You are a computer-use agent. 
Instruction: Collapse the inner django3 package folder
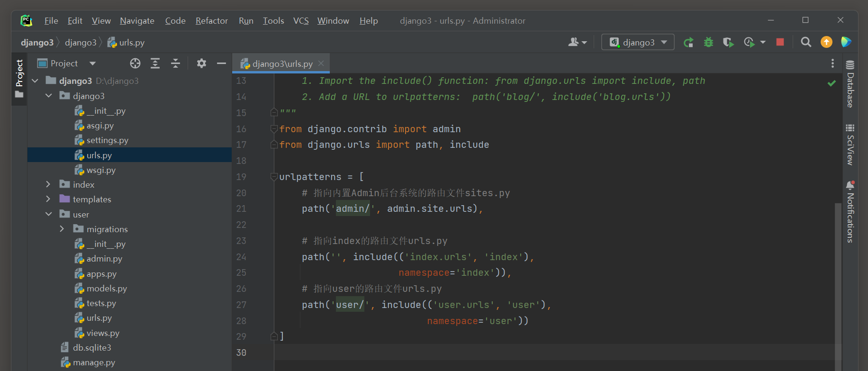49,96
